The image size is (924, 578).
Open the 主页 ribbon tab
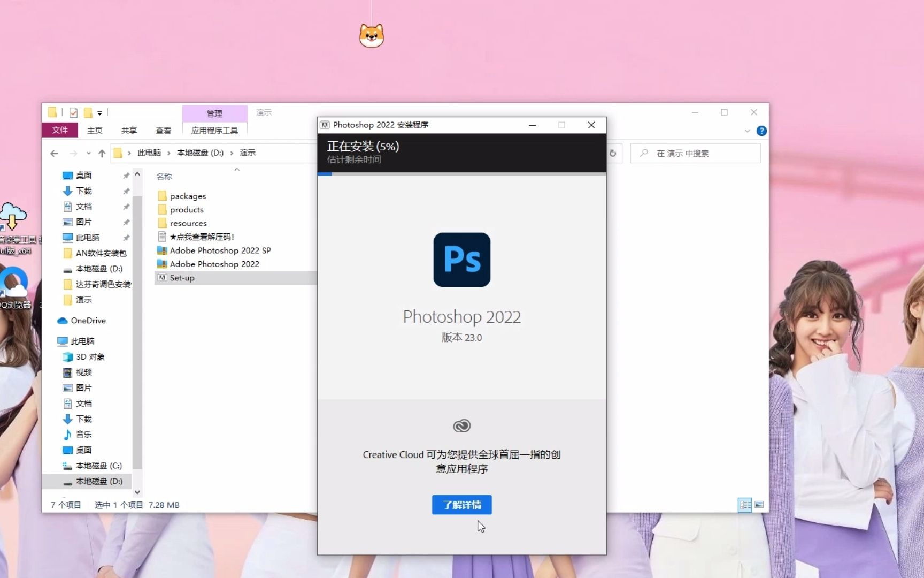pyautogui.click(x=95, y=130)
